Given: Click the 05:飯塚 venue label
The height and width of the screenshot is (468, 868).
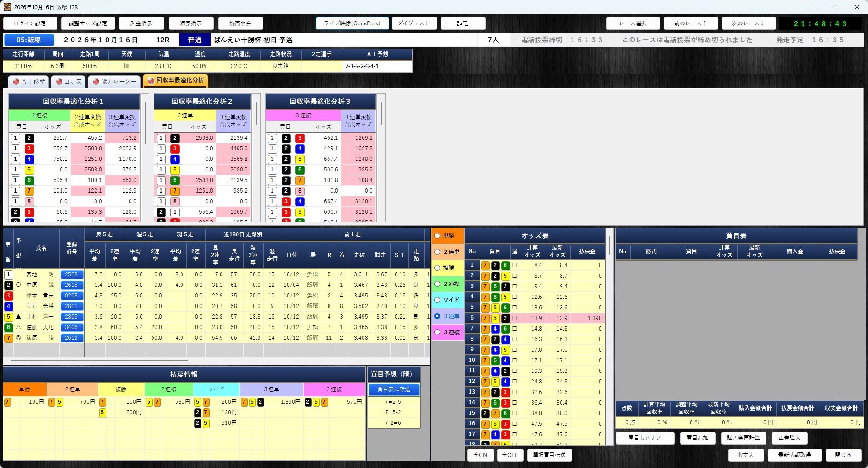Looking at the screenshot, I should (x=29, y=40).
